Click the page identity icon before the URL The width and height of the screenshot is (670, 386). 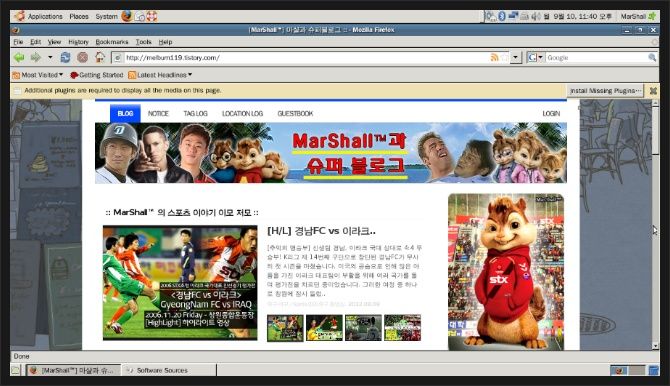118,57
